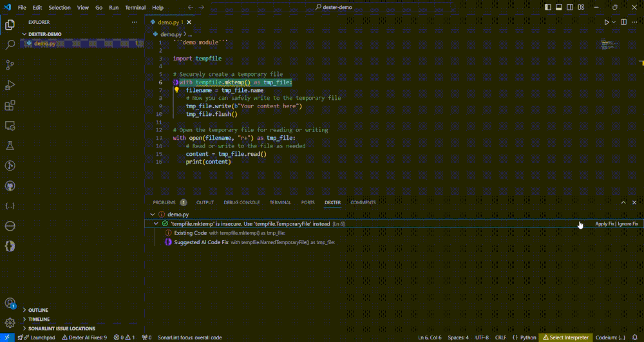Collapse the demo.py group in Dexter panel
The image size is (644, 342).
pyautogui.click(x=153, y=214)
